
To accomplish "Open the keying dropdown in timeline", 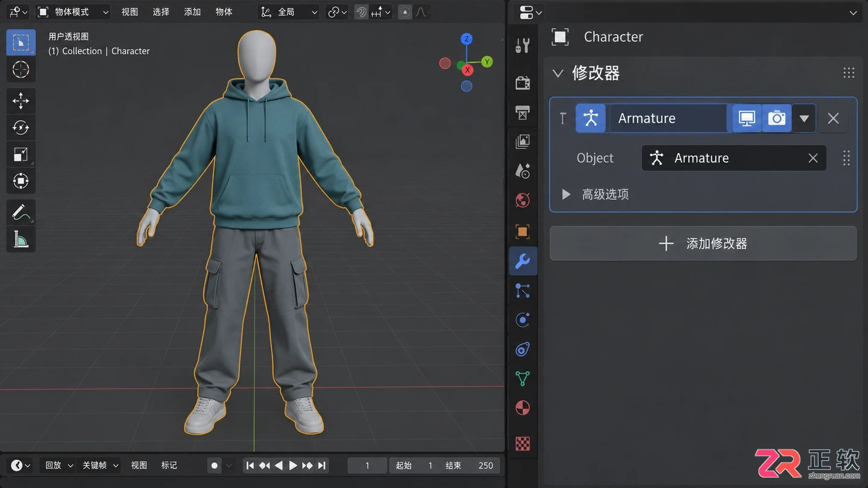I will [99, 465].
